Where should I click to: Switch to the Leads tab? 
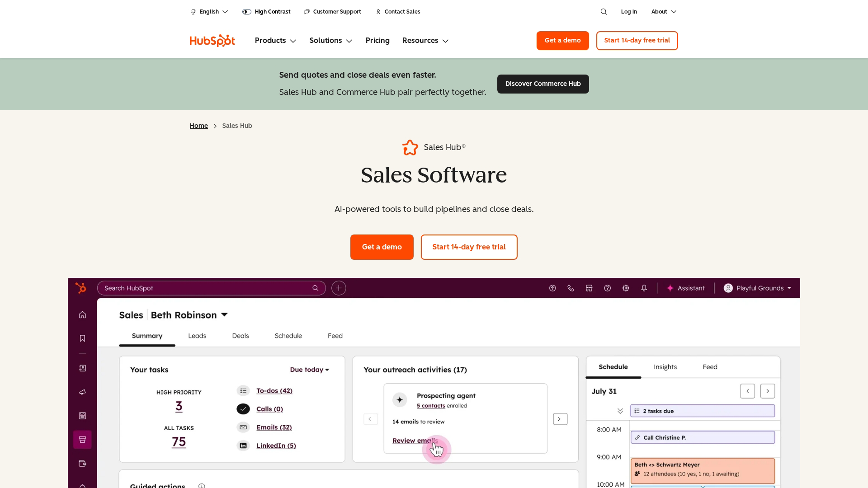click(197, 336)
